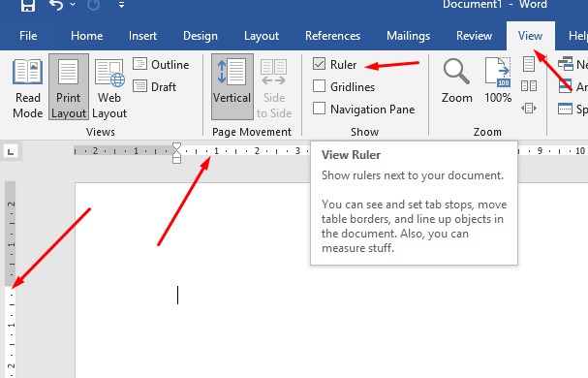Open the Undo history dropdown arrow
The image size is (588, 378).
pos(73,5)
